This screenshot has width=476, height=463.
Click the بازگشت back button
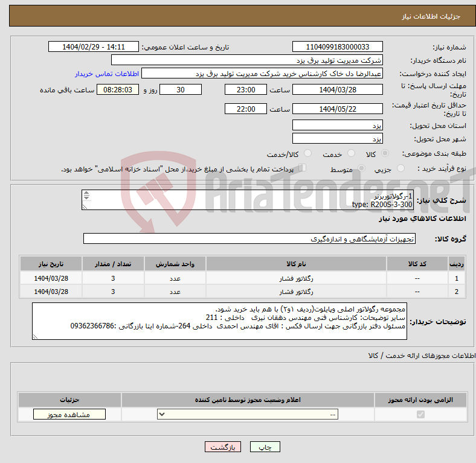[223, 447]
